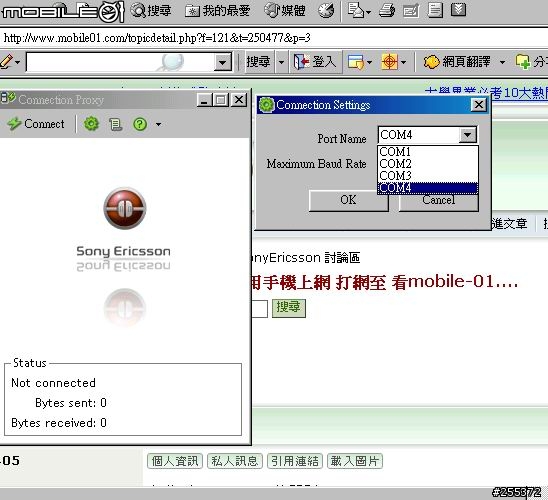This screenshot has width=548, height=500.
Task: Expand the arrow beside the toolbar 搜尋 button
Action: pyautogui.click(x=281, y=62)
